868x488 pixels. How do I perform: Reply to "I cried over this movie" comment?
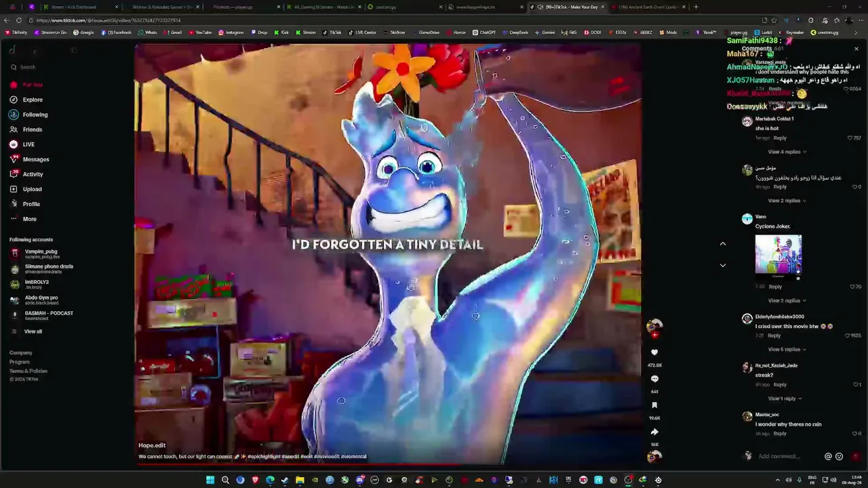774,335
